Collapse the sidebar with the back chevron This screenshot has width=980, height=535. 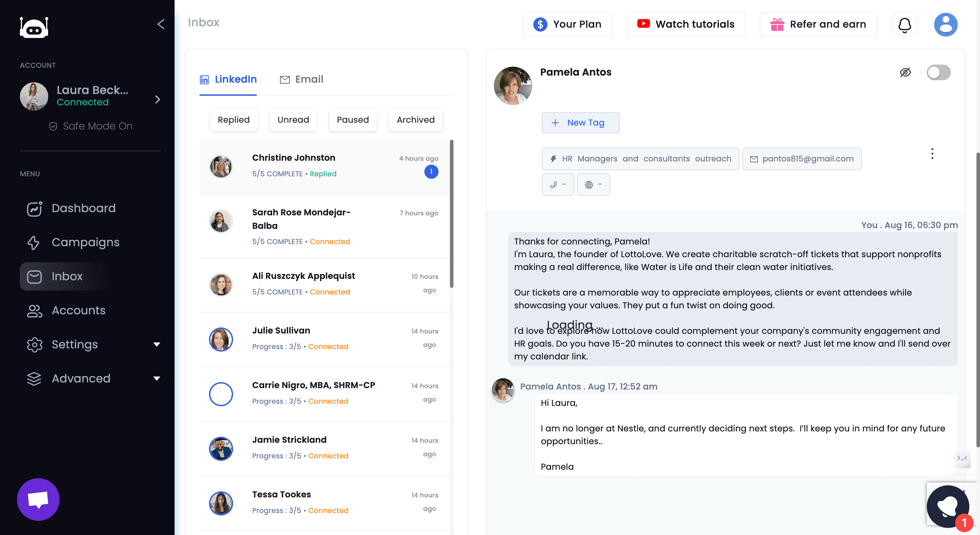pos(161,24)
